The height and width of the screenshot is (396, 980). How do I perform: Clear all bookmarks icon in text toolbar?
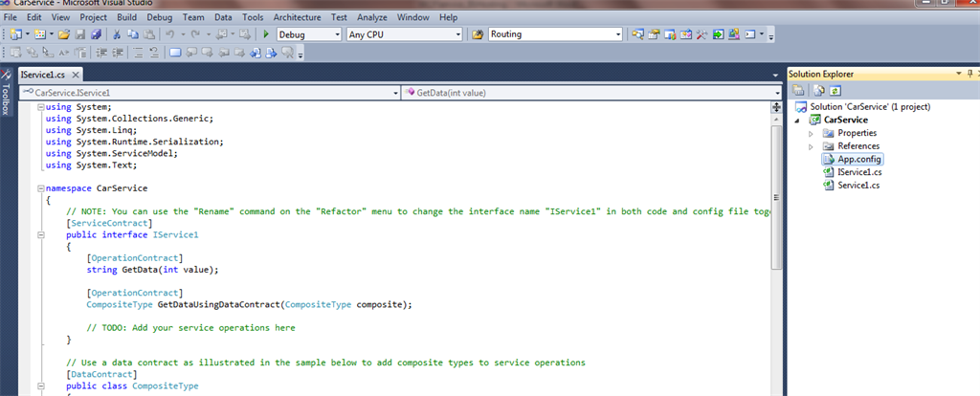coord(287,53)
